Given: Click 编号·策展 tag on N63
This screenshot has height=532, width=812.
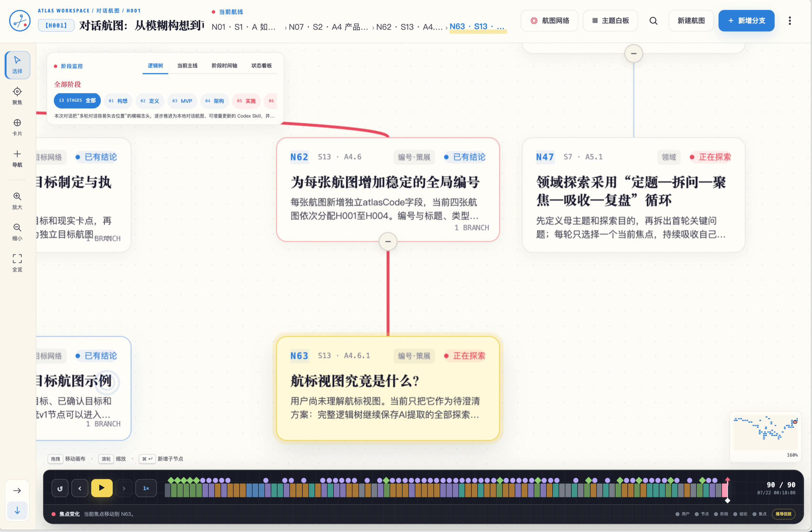Looking at the screenshot, I should pos(414,356).
